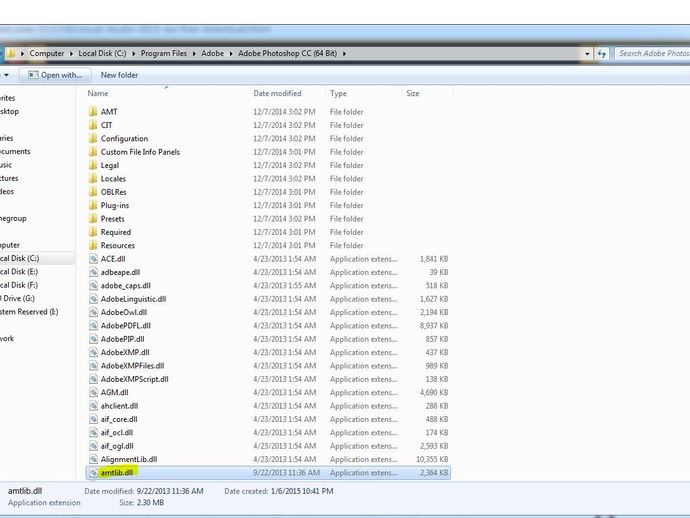690x518 pixels.
Task: Select the AdobeXMPScript.dll file name
Action: [134, 379]
